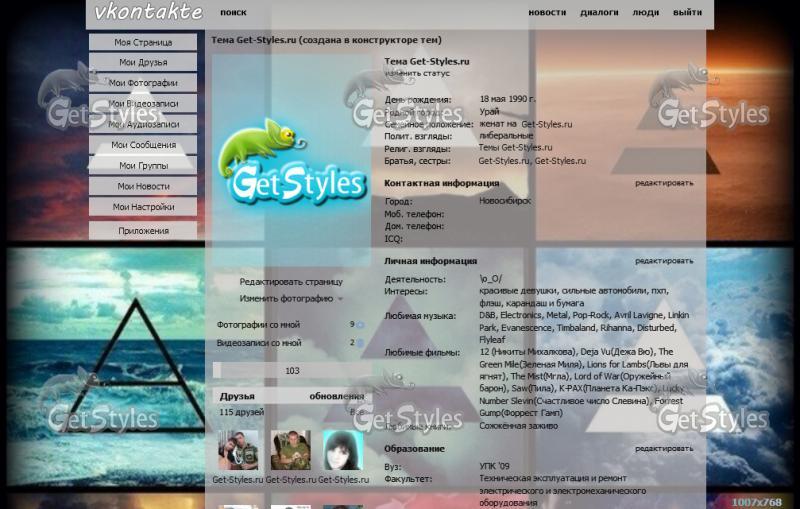Click Редактировать страницу link
The image size is (800, 509).
pyautogui.click(x=290, y=282)
